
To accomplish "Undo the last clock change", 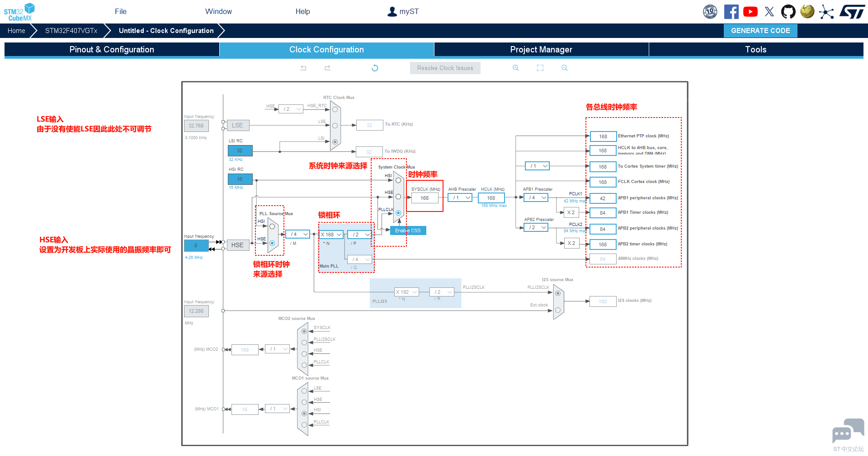I will click(303, 68).
